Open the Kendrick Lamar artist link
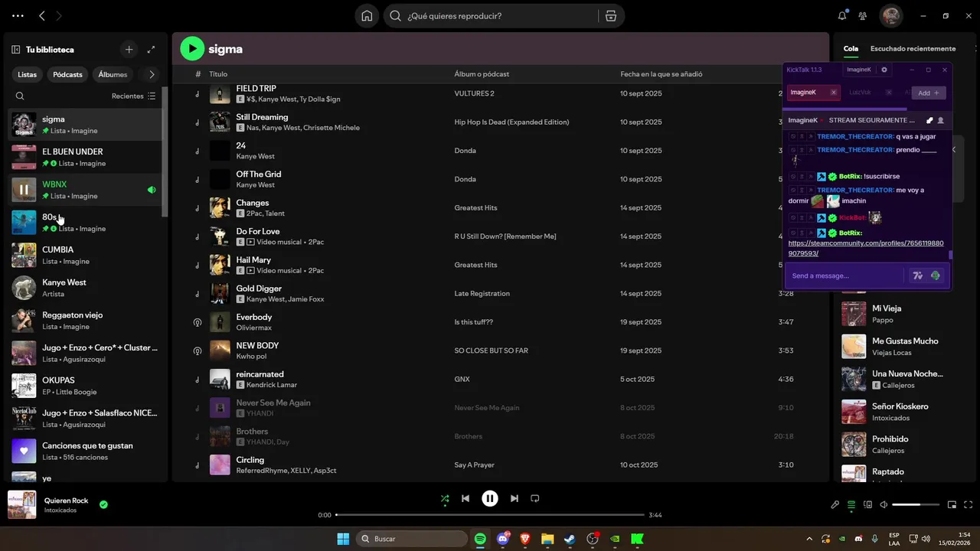 [272, 385]
